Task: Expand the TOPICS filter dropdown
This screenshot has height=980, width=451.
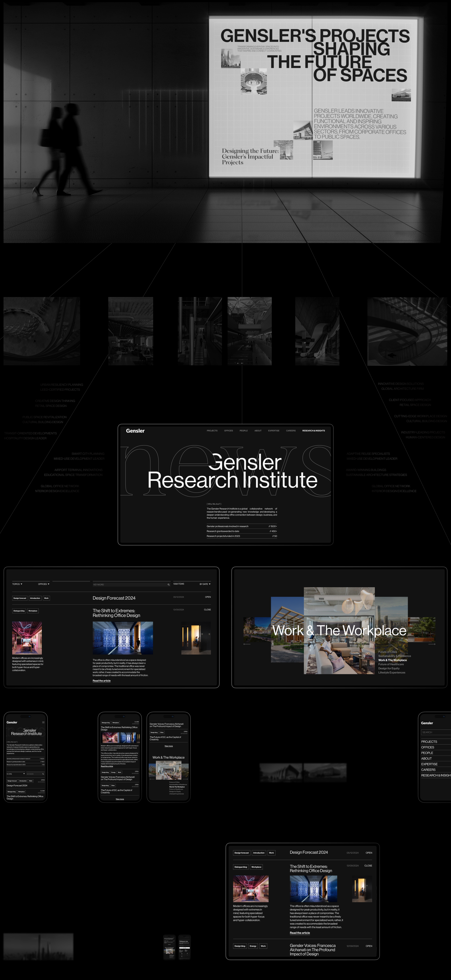Action: [17, 584]
